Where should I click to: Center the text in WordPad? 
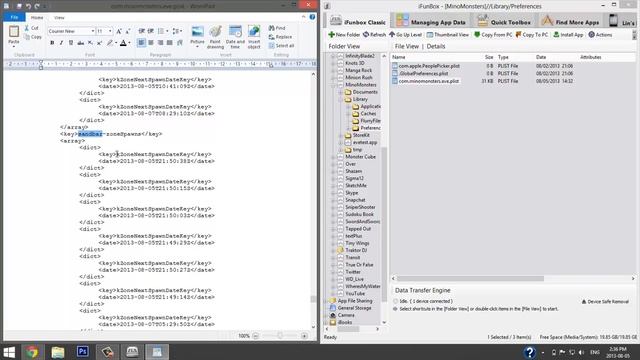pos(151,43)
